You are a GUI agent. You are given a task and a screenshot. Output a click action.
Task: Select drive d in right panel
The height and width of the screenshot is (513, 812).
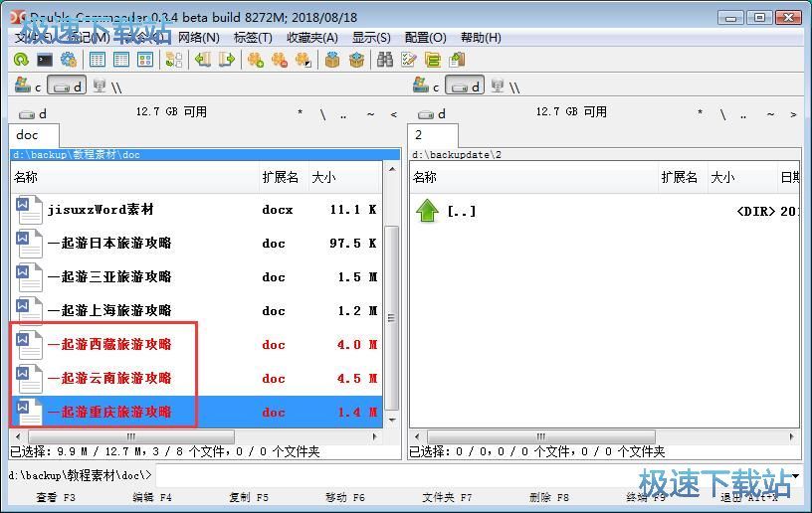coord(465,85)
